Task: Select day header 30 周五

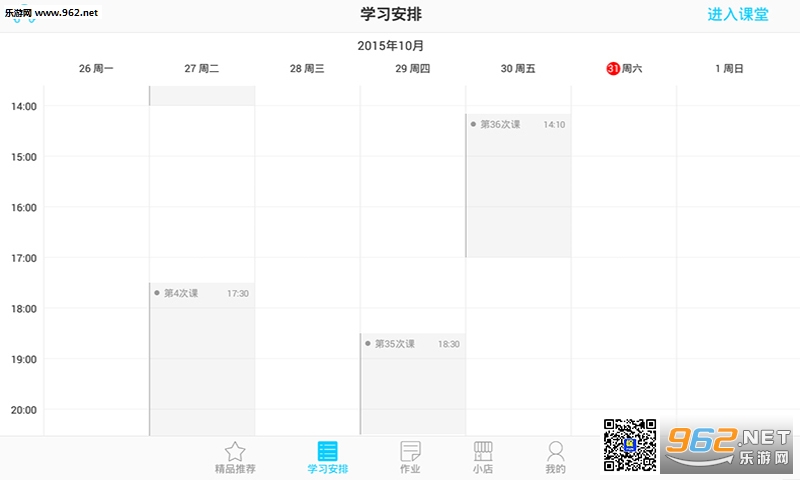Action: coord(518,68)
